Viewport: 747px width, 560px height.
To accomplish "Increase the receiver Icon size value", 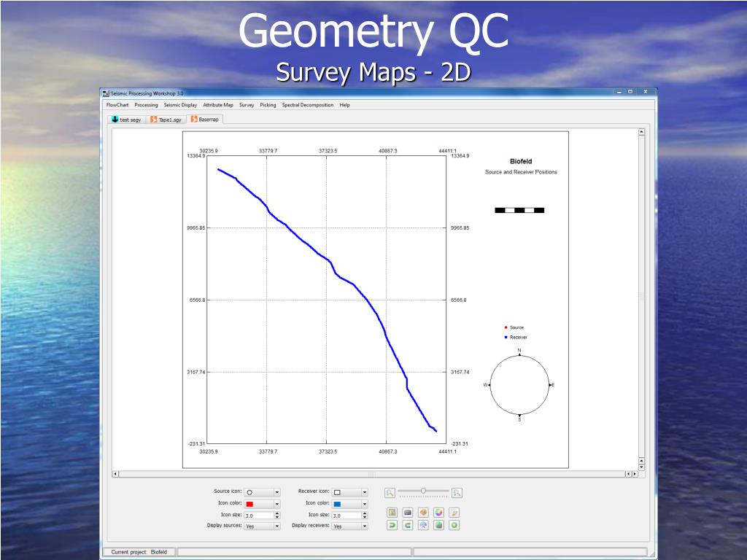I will pyautogui.click(x=365, y=513).
